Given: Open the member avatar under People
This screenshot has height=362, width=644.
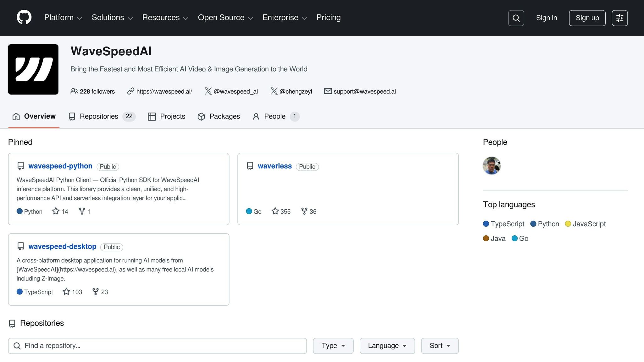Looking at the screenshot, I should (x=491, y=166).
